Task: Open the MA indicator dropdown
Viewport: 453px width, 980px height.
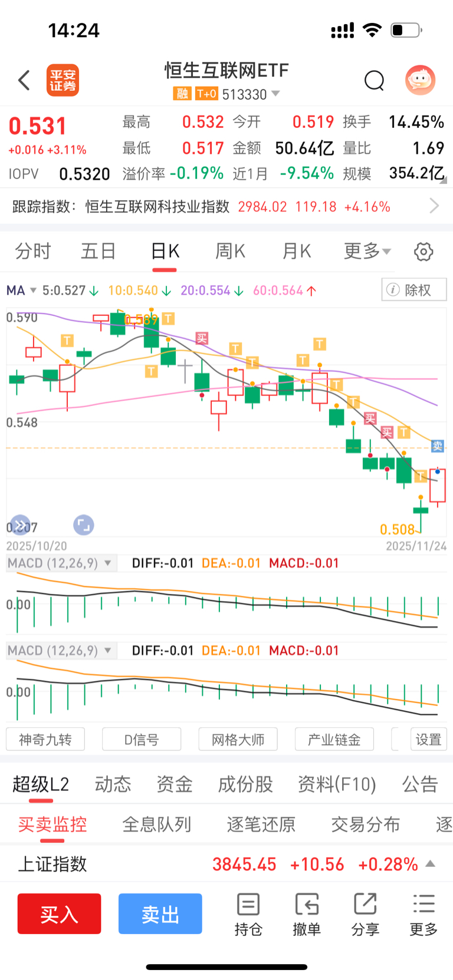Action: point(21,291)
